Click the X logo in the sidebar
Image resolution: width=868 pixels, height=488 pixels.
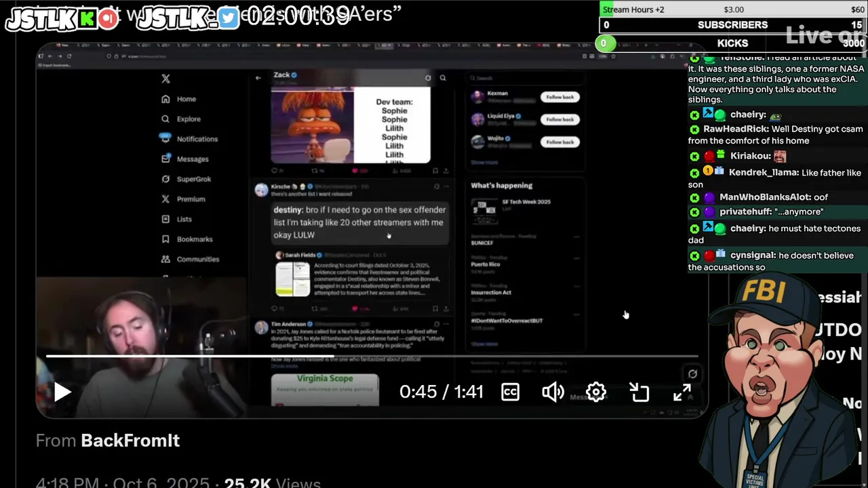tap(165, 79)
